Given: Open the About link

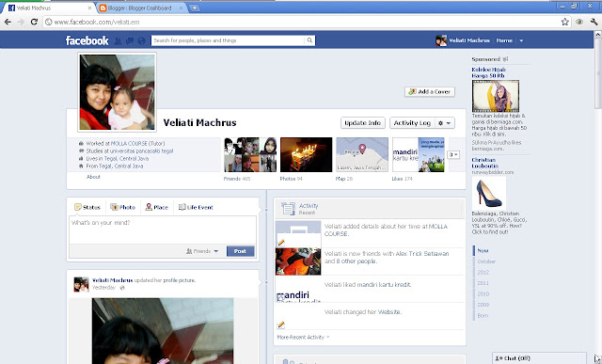Looking at the screenshot, I should (x=93, y=177).
